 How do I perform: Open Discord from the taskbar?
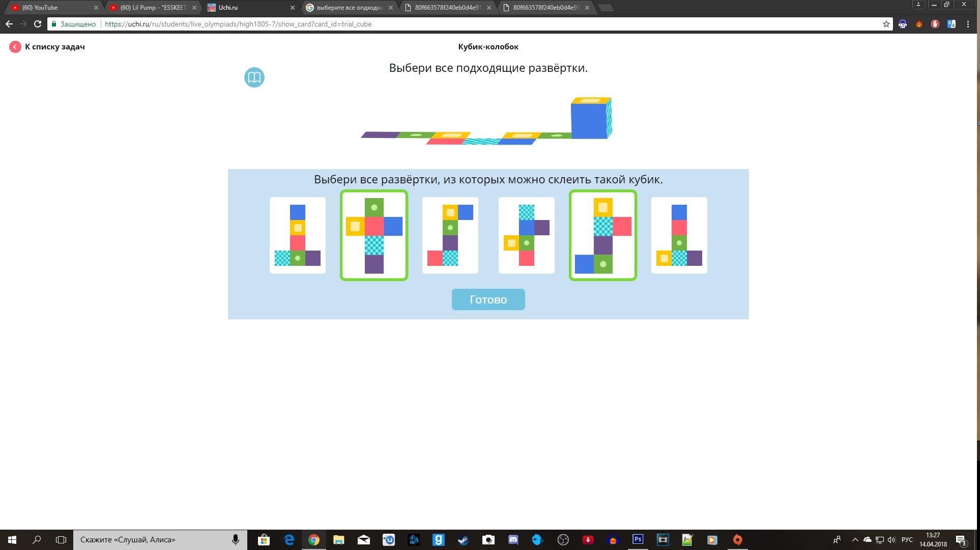tap(513, 540)
